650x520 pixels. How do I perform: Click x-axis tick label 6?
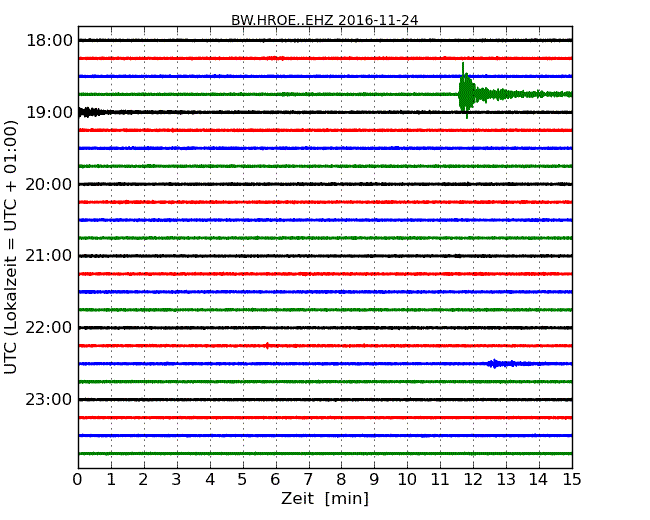276,480
